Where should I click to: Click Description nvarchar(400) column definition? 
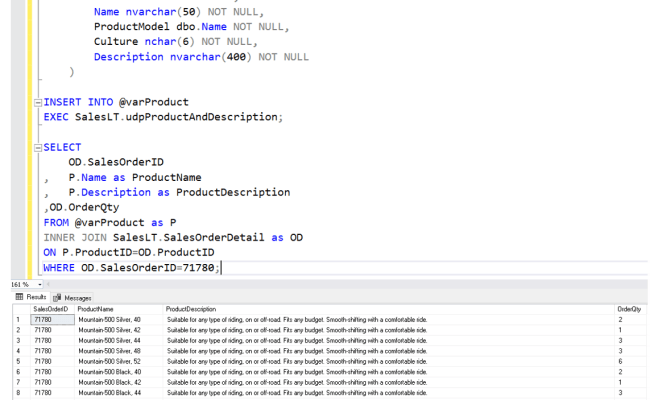201,57
